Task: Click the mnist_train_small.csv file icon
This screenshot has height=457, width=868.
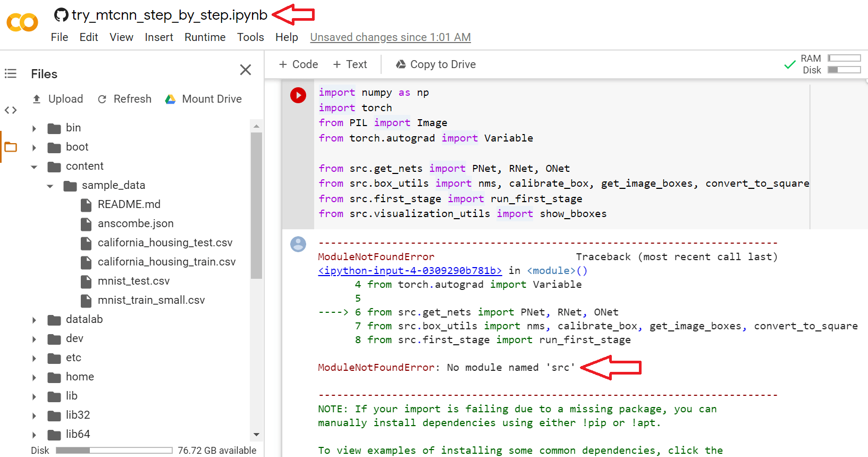Action: (x=86, y=301)
